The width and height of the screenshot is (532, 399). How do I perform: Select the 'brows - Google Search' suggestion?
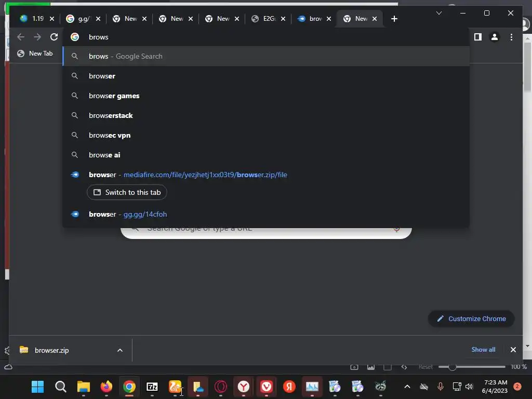(x=266, y=56)
